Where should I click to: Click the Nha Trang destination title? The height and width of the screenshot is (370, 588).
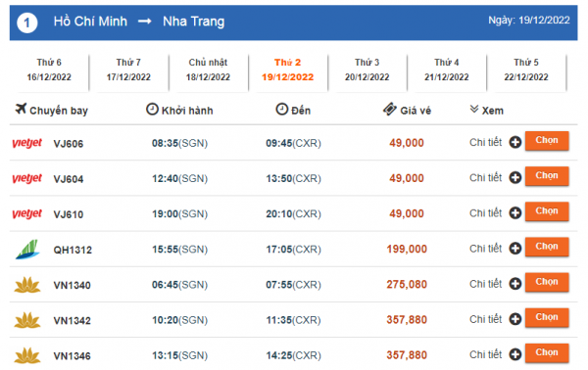pos(193,22)
